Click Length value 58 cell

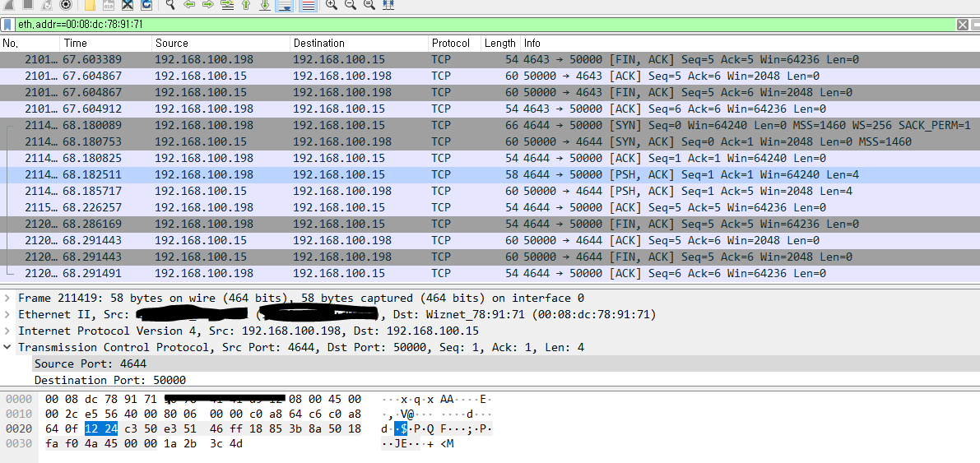pyautogui.click(x=512, y=174)
